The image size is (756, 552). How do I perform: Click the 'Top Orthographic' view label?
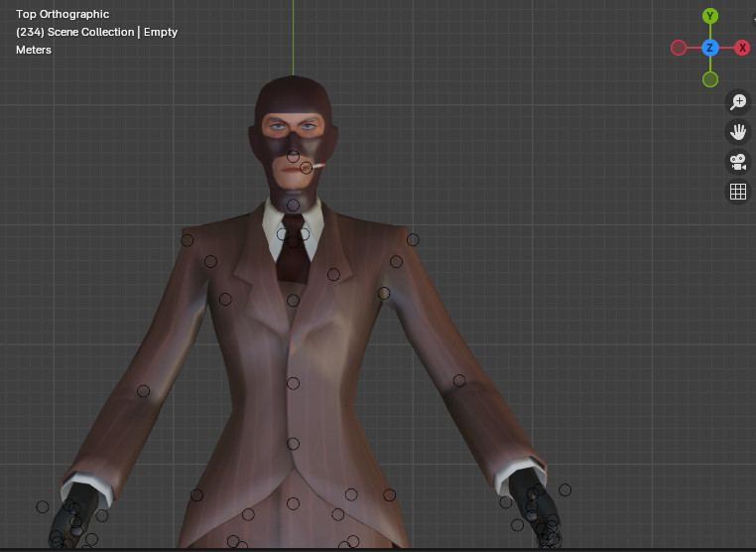[63, 14]
